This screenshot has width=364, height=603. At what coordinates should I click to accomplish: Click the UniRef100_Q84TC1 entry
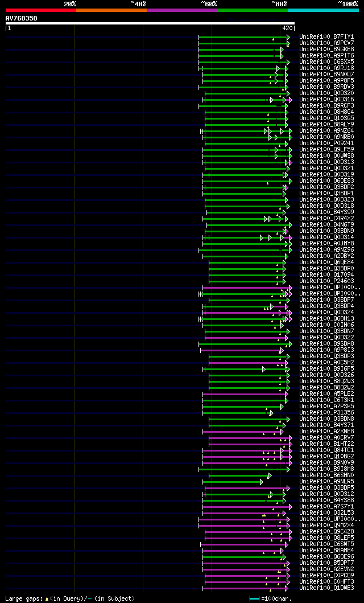pos(326,450)
